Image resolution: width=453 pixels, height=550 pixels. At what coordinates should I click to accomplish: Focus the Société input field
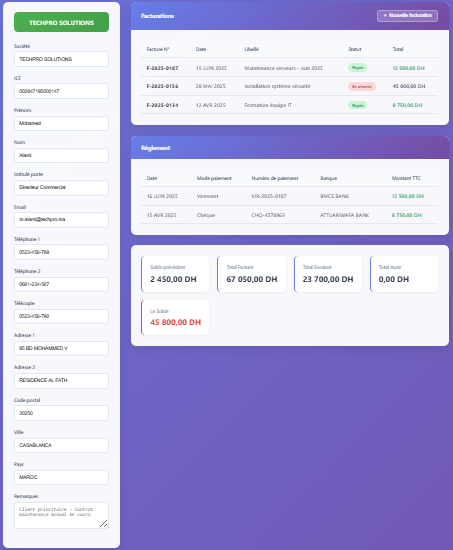point(61,59)
